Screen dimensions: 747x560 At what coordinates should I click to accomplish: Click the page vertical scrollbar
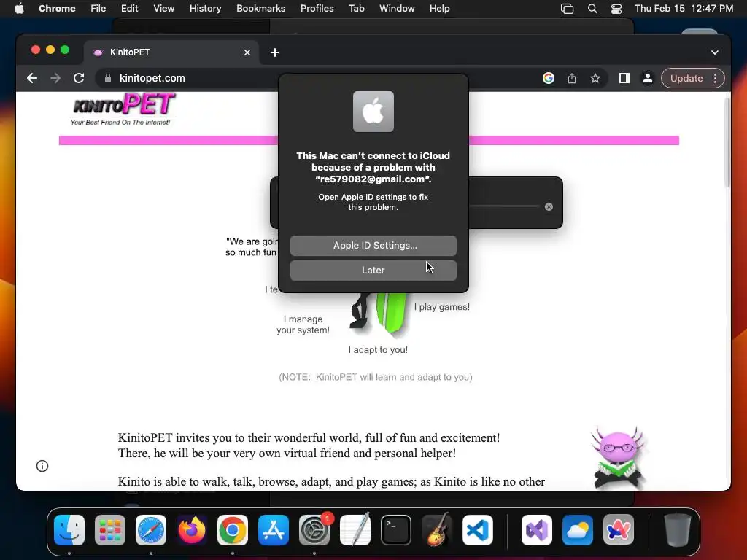point(727,143)
